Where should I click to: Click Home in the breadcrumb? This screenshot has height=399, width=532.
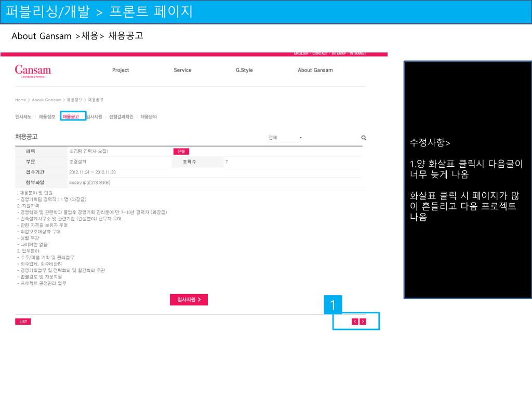click(x=21, y=100)
